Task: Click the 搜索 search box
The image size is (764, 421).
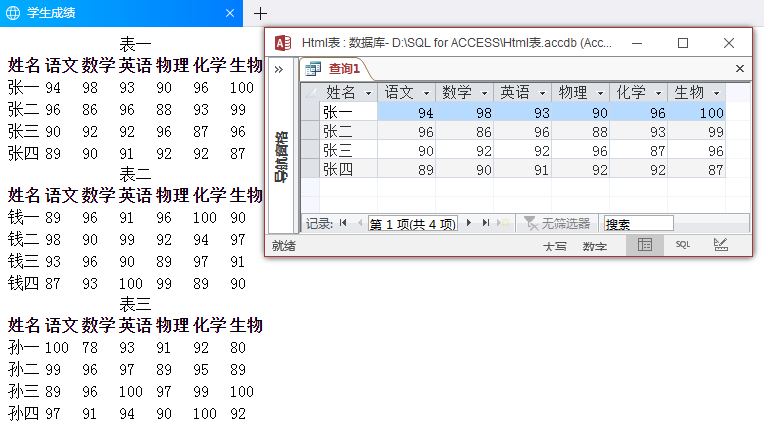Action: tap(638, 224)
